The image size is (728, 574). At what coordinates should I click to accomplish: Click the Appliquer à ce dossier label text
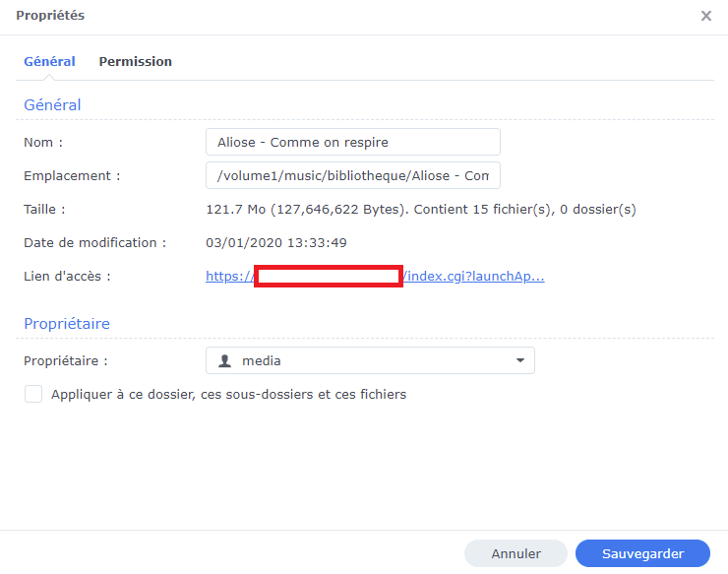[228, 395]
